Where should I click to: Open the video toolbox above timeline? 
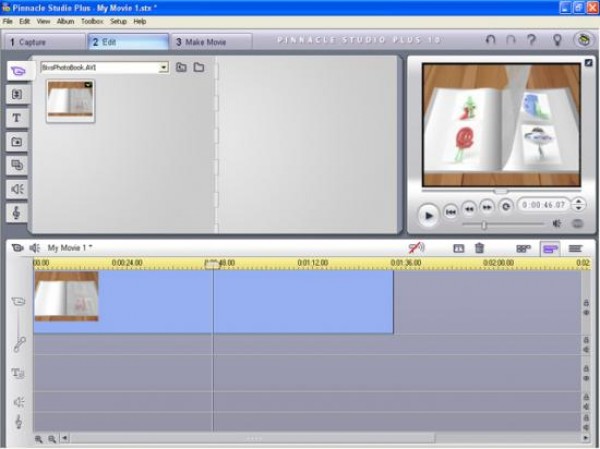click(x=17, y=248)
